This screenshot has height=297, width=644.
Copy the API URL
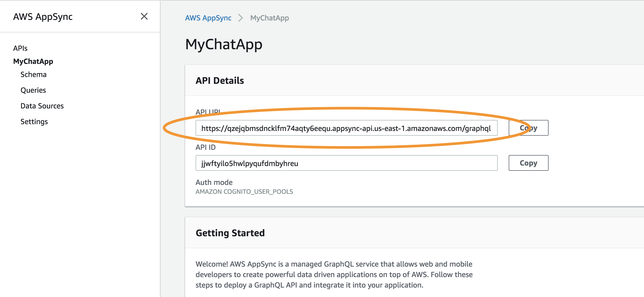(x=528, y=128)
